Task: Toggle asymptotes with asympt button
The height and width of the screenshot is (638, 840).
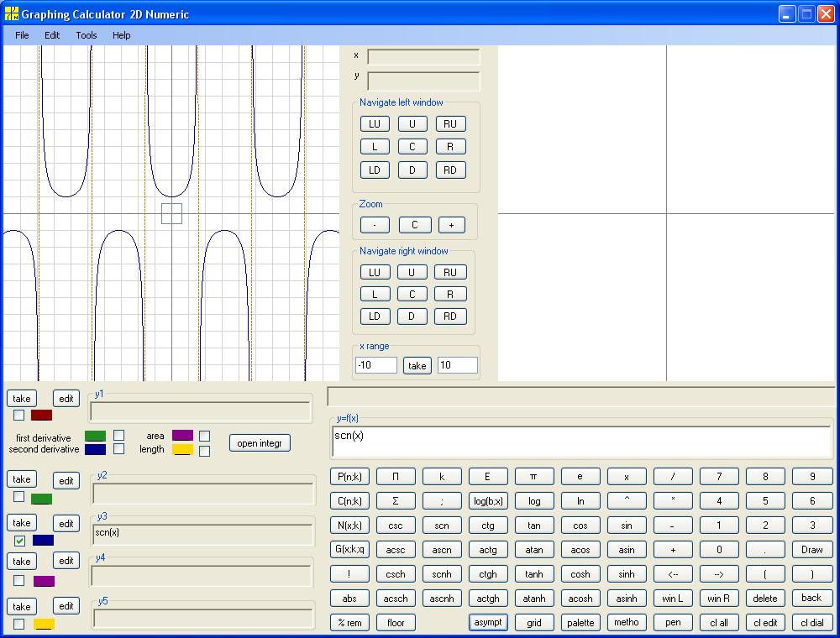Action: coord(487,623)
